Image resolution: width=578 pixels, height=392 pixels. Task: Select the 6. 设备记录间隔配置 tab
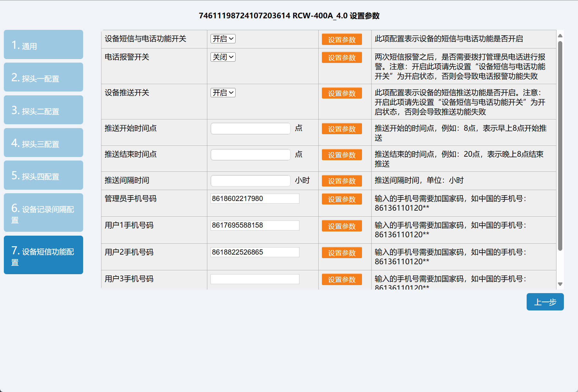tap(43, 213)
